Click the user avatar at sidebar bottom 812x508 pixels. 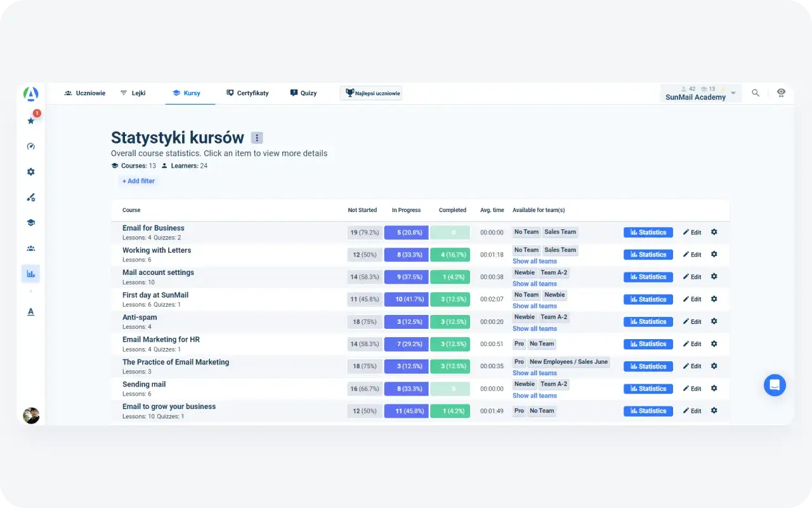[31, 415]
